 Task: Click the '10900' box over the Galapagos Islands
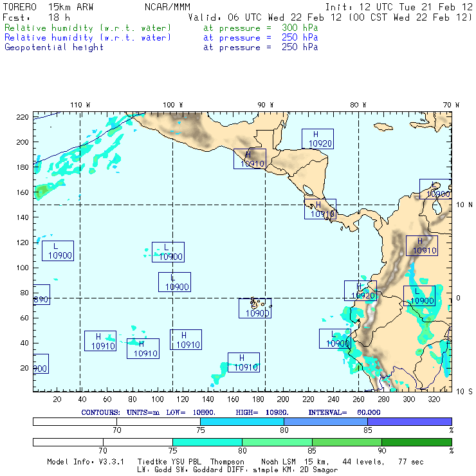[x=255, y=308]
